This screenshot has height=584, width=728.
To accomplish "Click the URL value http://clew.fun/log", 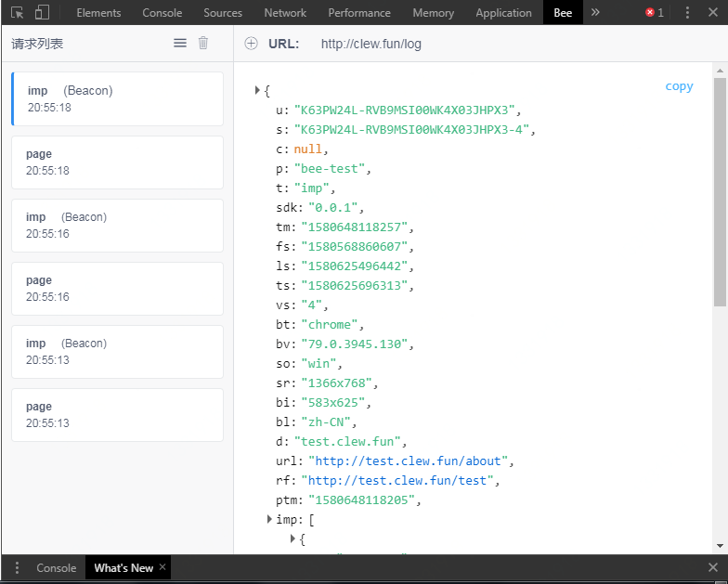I will point(371,44).
